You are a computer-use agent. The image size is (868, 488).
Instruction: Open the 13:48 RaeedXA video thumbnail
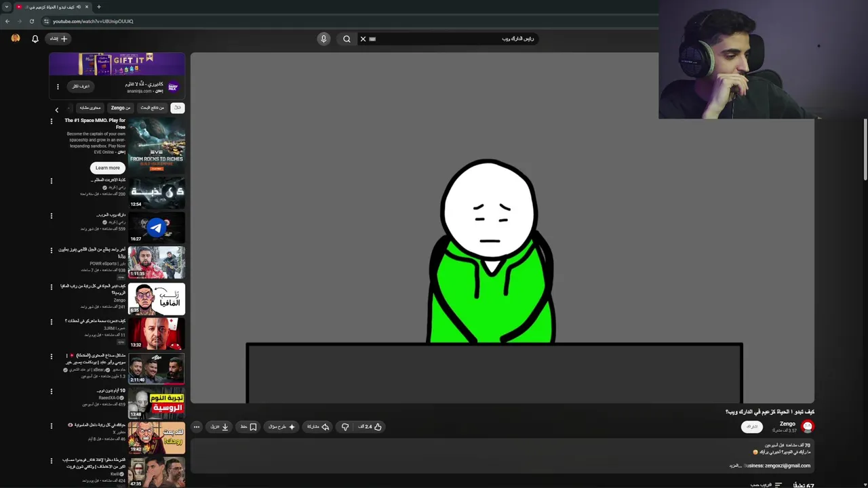[157, 403]
